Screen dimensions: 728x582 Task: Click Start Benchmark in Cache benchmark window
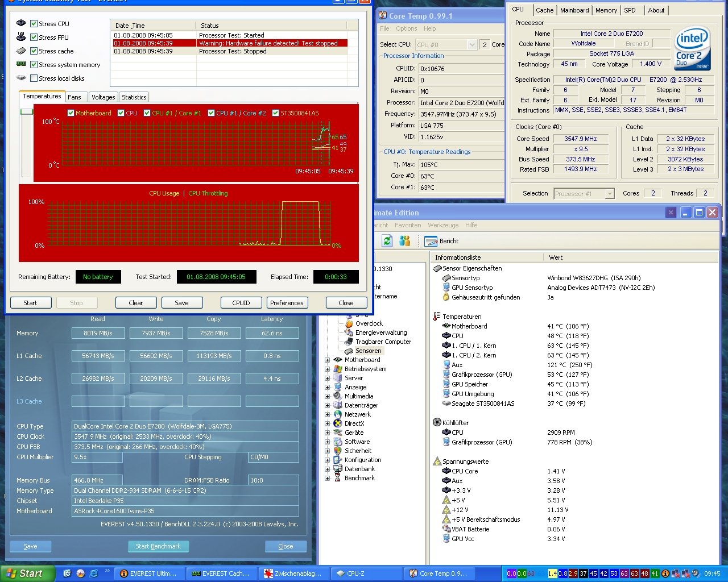pyautogui.click(x=158, y=546)
